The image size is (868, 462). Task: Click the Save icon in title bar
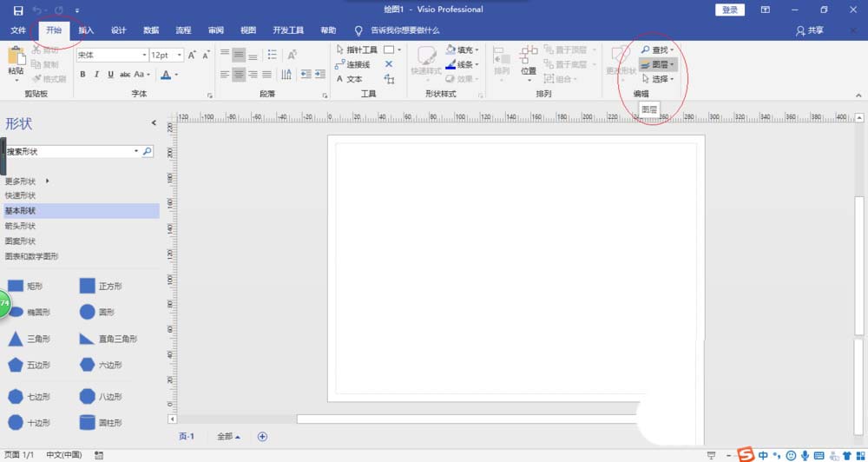(18, 10)
